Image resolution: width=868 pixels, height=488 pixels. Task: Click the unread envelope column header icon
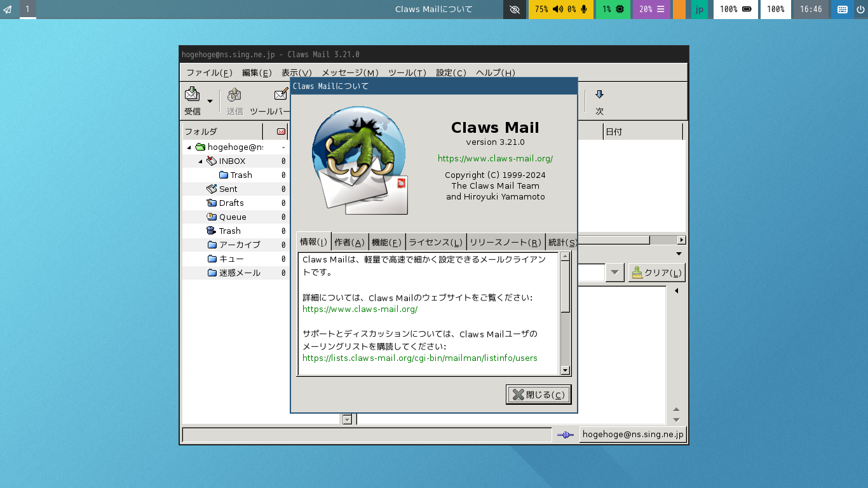(x=281, y=132)
